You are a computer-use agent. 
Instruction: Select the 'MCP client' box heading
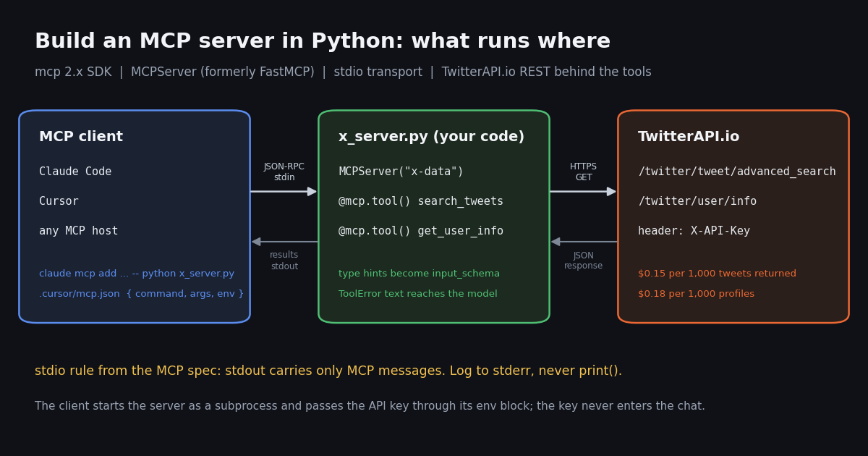[x=81, y=137]
